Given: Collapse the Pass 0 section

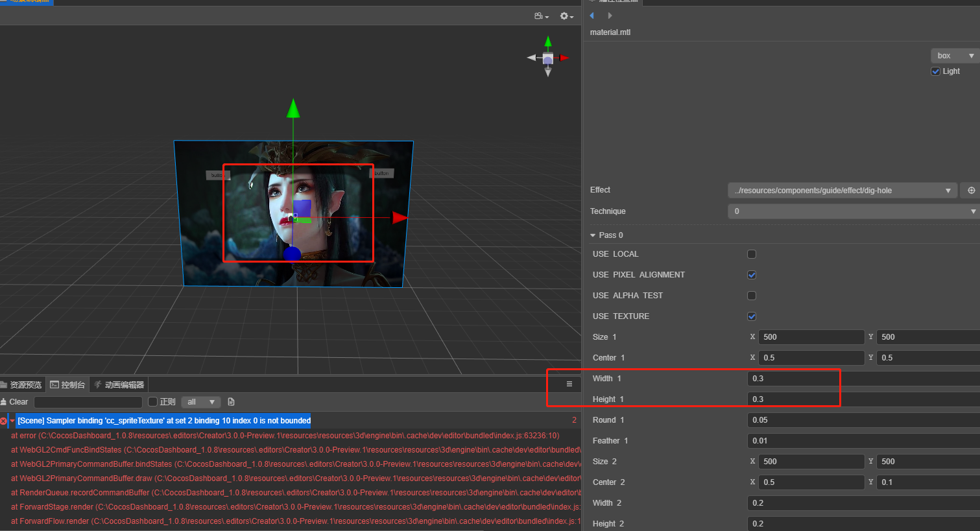Looking at the screenshot, I should 593,235.
